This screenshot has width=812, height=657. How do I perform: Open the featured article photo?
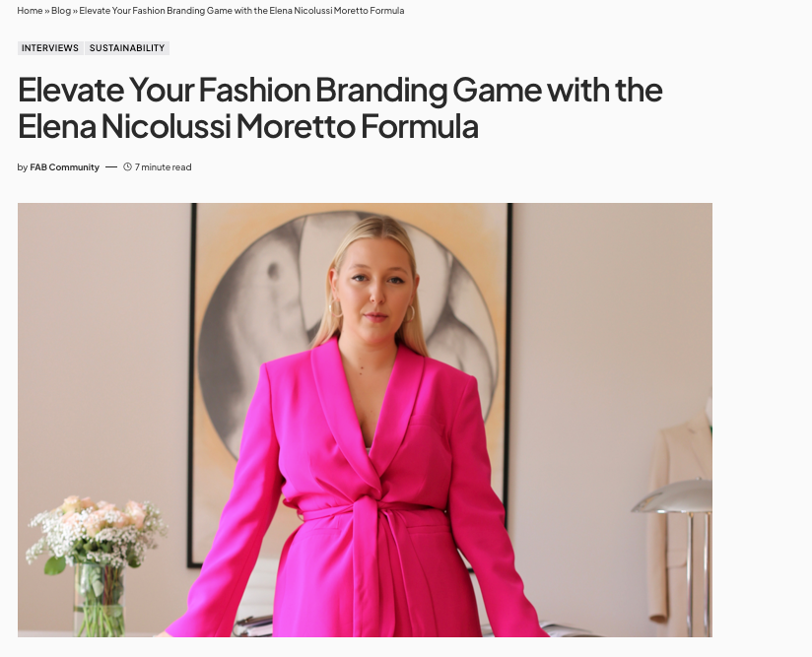click(365, 420)
